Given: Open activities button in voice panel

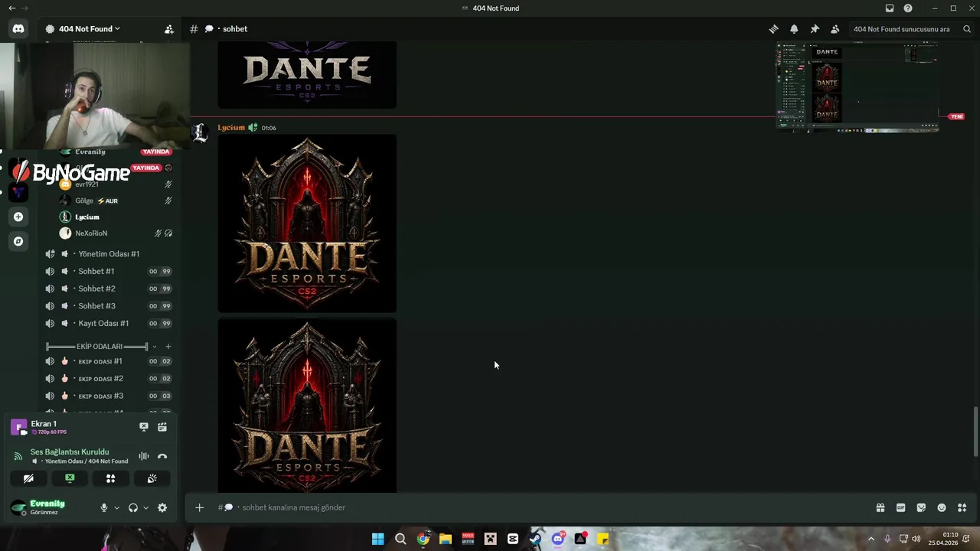Looking at the screenshot, I should click(x=110, y=478).
